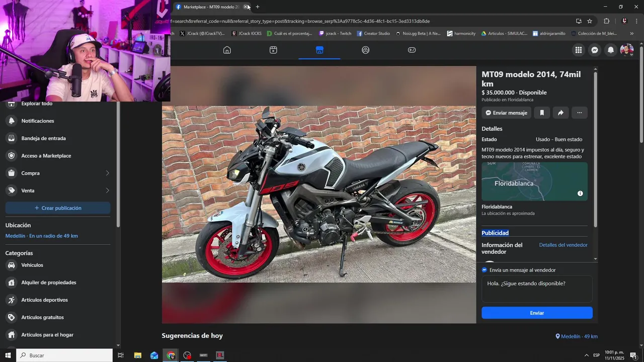Open File Explorer from the taskbar
This screenshot has width=644, height=362.
point(138,355)
